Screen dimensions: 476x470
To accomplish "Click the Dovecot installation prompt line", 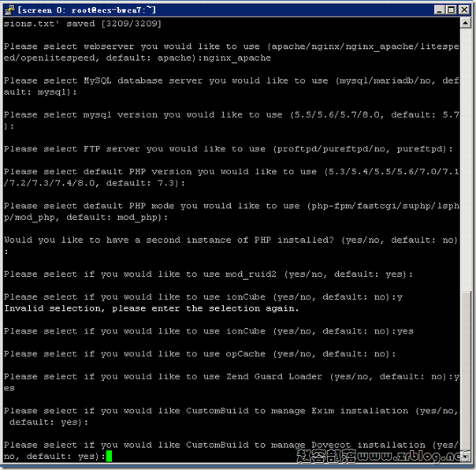I will point(232,450).
